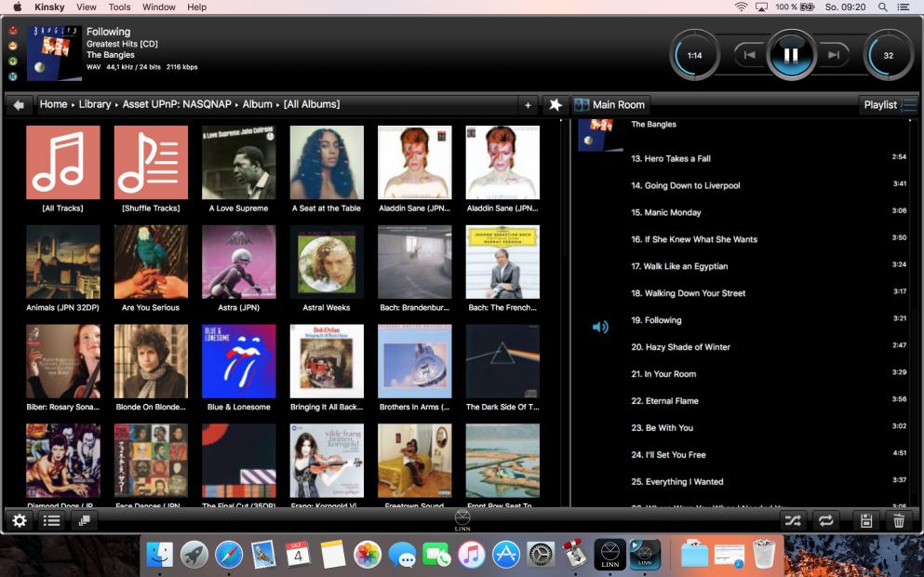Toggle repeat mode

pyautogui.click(x=825, y=520)
